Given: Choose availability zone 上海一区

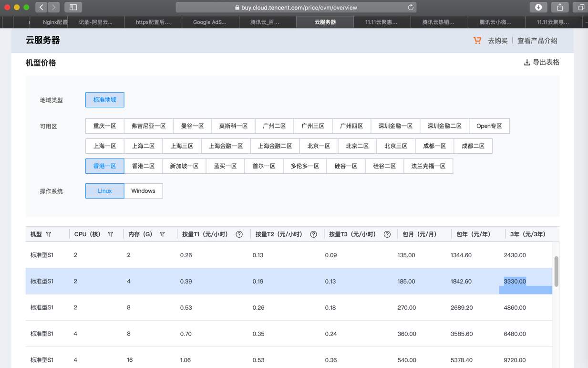Looking at the screenshot, I should (104, 146).
